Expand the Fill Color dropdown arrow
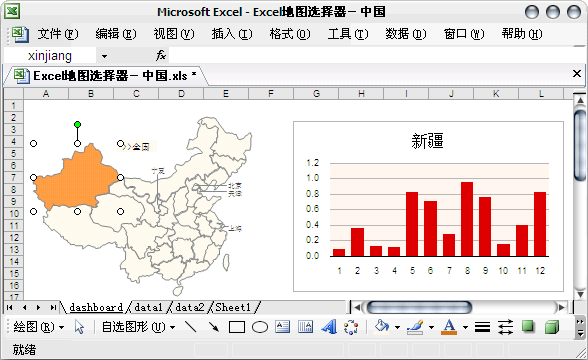 click(397, 327)
